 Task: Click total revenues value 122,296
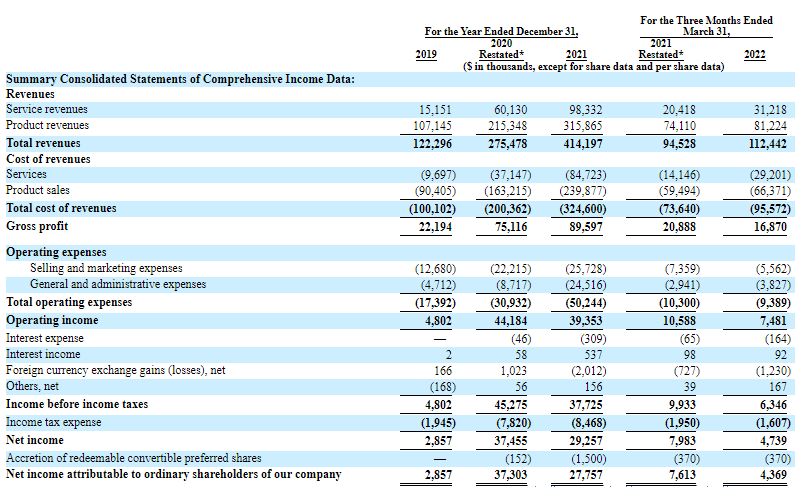pyautogui.click(x=432, y=144)
